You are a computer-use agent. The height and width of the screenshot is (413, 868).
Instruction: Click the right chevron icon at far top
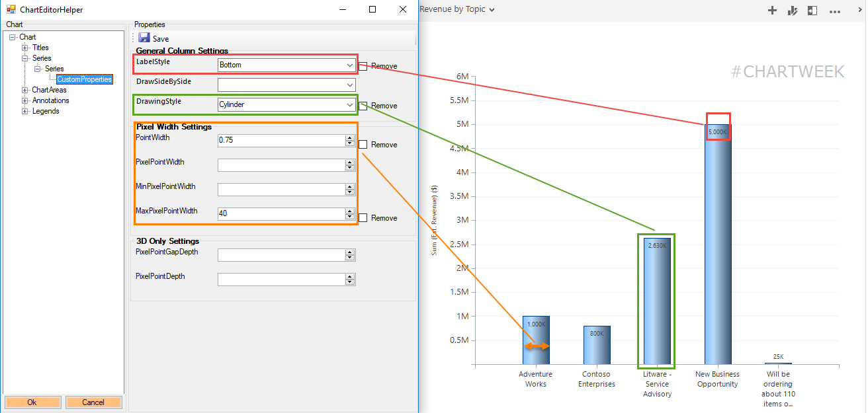point(859,10)
